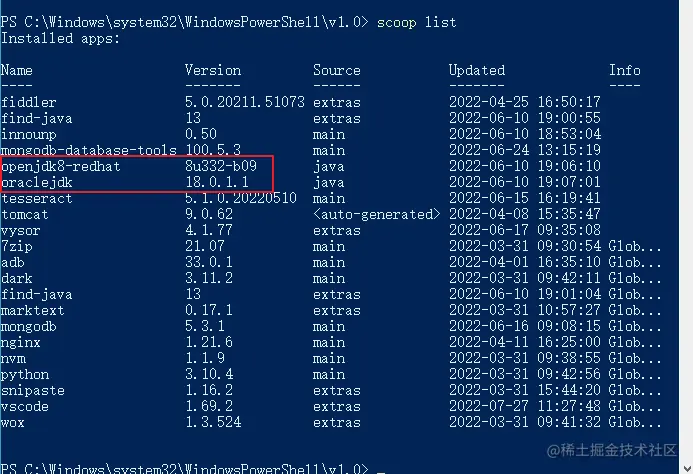This screenshot has width=693, height=474.
Task: Click the Updated column header
Action: [476, 70]
